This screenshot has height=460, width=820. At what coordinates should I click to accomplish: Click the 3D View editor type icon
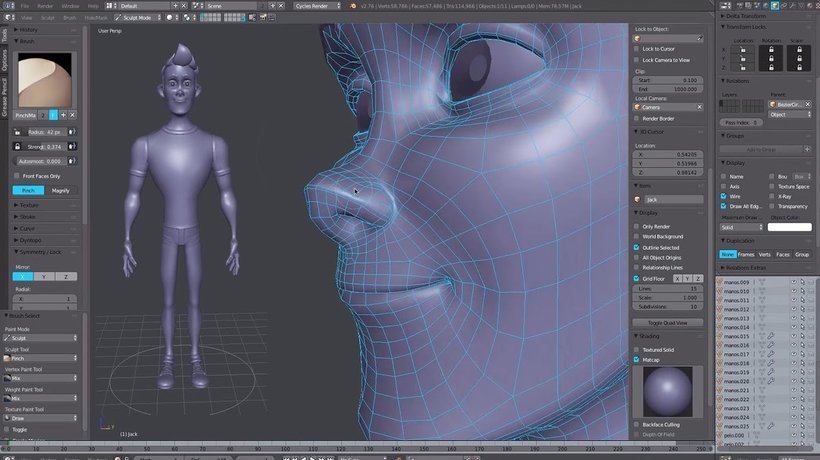coord(9,18)
